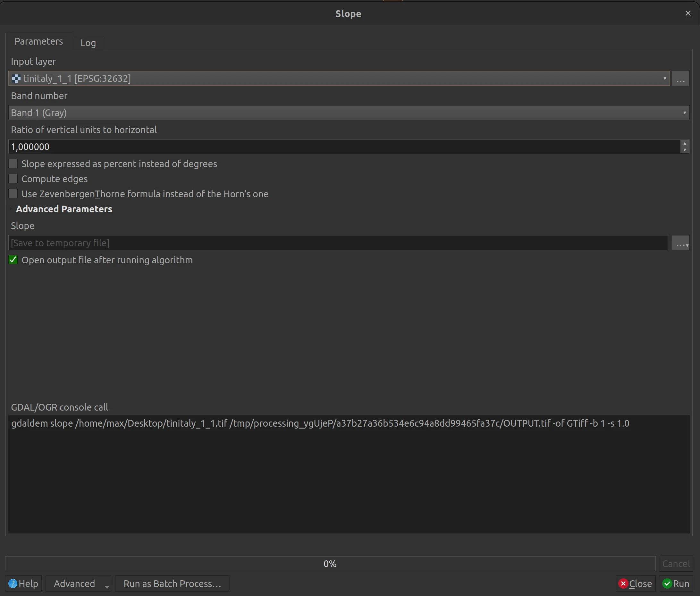The height and width of the screenshot is (596, 700).
Task: Open the Band number dropdown
Action: pos(349,113)
